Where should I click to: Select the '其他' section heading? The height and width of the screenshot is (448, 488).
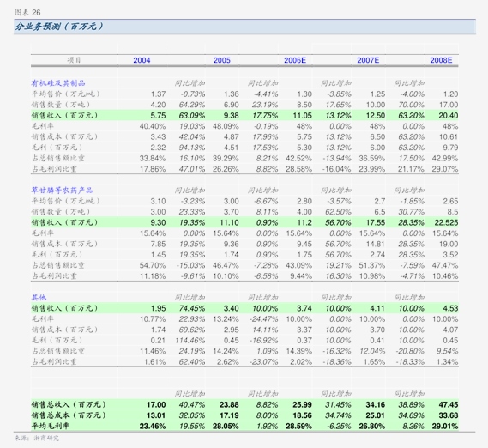[39, 298]
